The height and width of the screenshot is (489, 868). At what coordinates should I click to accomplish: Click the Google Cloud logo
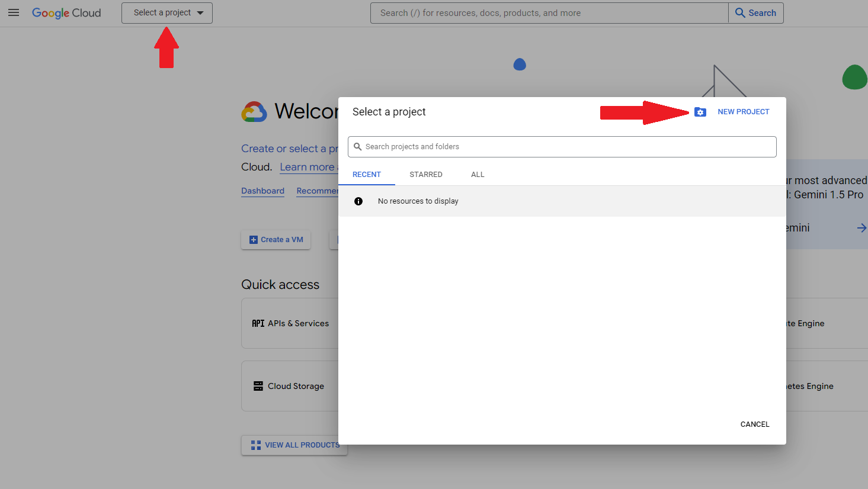coord(66,13)
